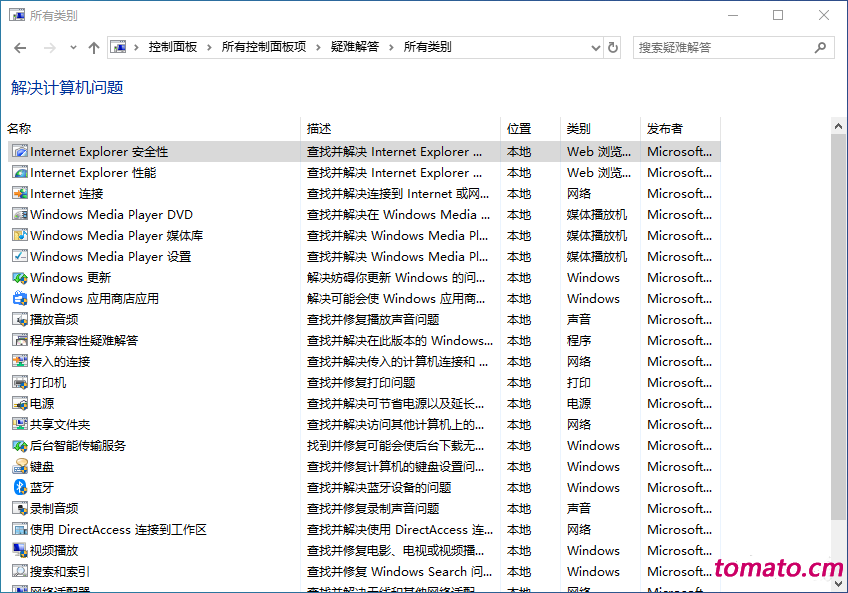Expand chevron after 疑难解答 in breadcrumb
This screenshot has height=593, width=848.
click(391, 48)
